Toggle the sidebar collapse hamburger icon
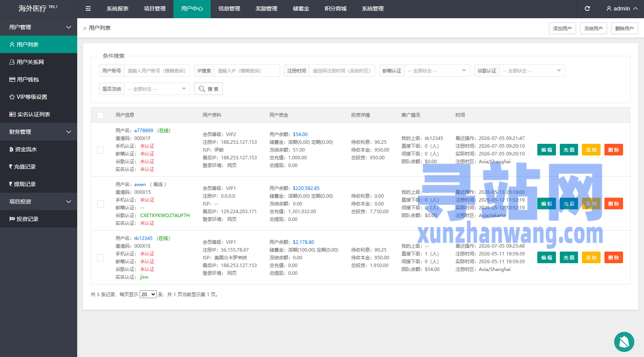644x357 pixels. click(88, 9)
